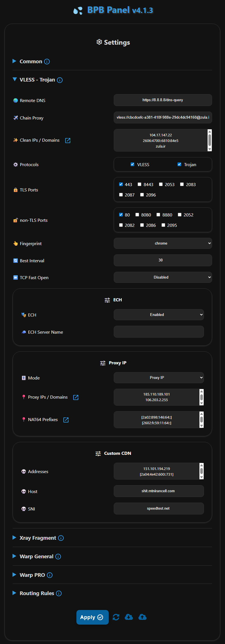Open the Fingerprint dropdown showing chrome

pos(163,243)
